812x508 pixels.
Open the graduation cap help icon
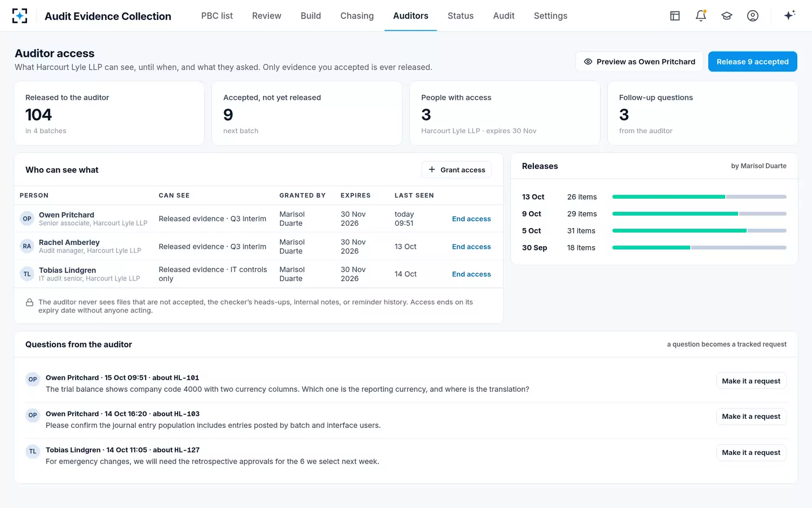click(x=727, y=16)
